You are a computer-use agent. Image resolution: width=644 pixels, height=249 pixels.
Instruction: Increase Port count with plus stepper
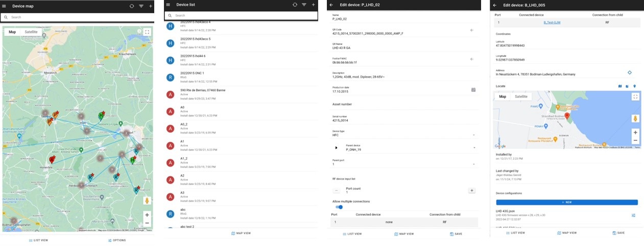click(x=472, y=190)
